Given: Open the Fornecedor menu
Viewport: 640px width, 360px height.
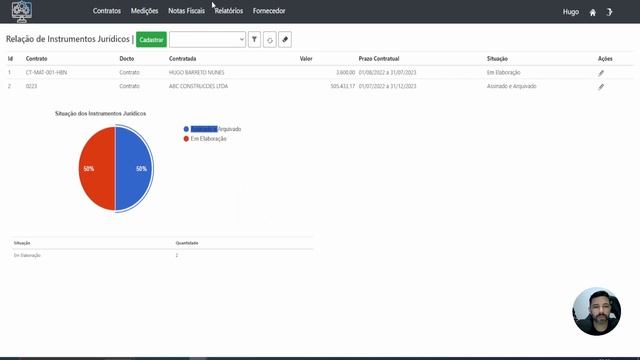Looking at the screenshot, I should 269,11.
